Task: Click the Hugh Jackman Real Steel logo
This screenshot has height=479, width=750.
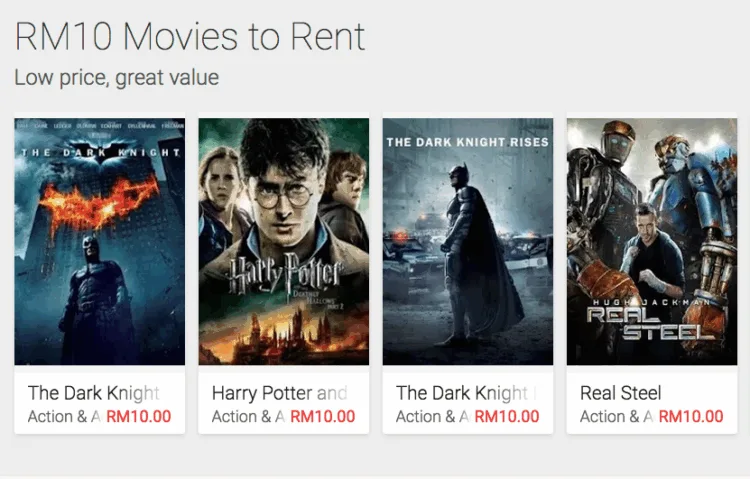Action: [x=651, y=318]
